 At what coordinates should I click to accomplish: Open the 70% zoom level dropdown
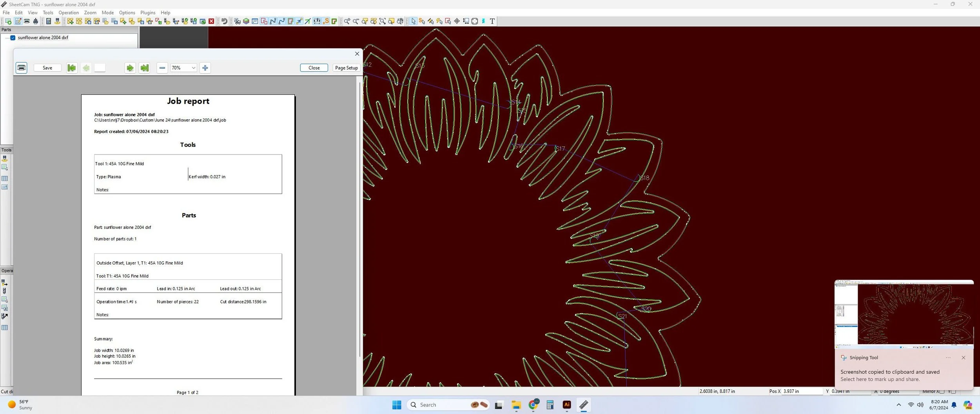[183, 68]
